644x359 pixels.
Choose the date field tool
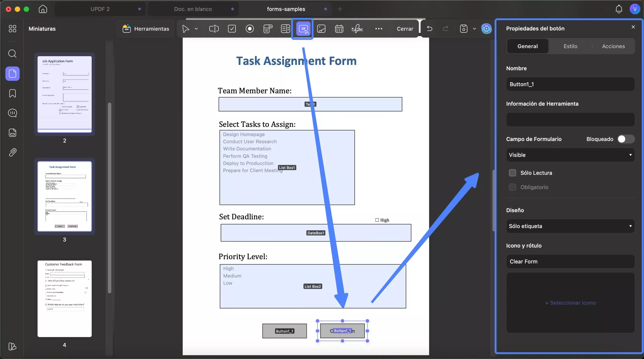(x=339, y=29)
